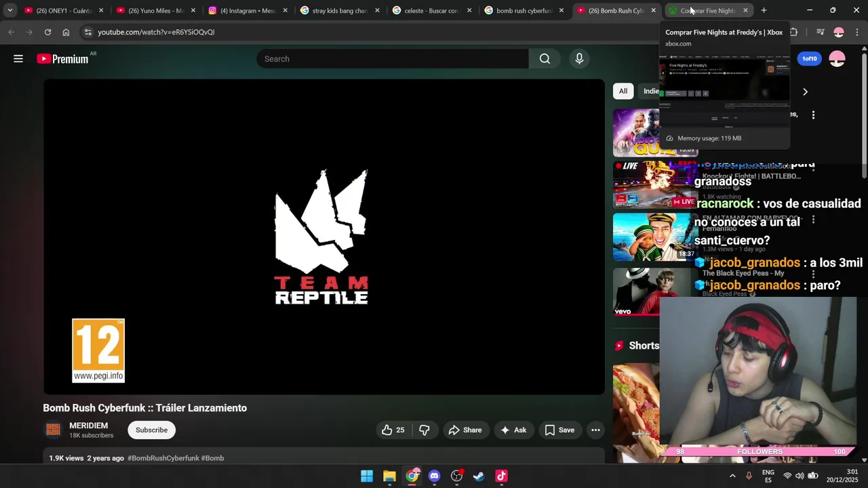Switch to bomb rush cyberfunk Google tab
The width and height of the screenshot is (868, 488).
coord(524,10)
